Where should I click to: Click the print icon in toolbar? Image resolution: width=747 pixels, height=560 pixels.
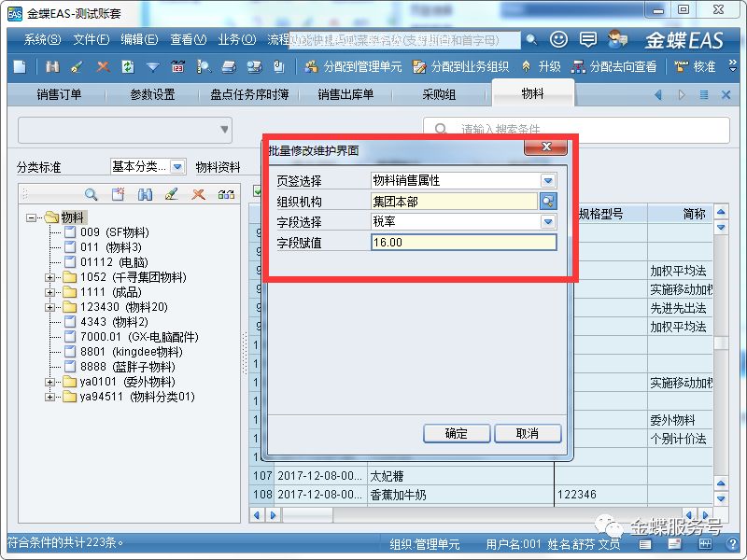coord(229,67)
